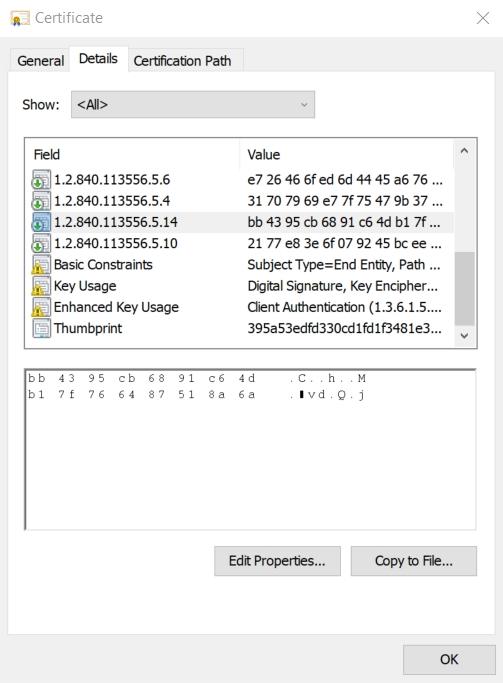Click the 1.2.840.113556.5.10 extension icon

tap(41, 243)
